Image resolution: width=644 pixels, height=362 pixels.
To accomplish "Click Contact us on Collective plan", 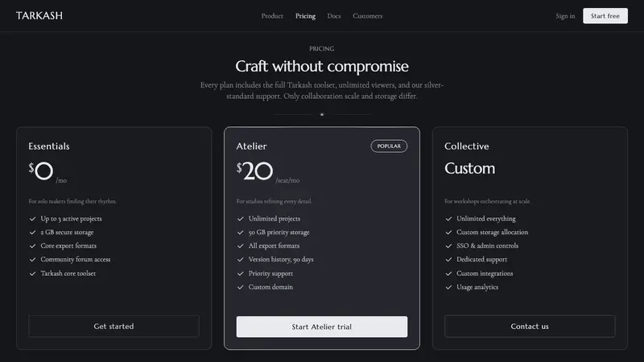I will click(530, 327).
